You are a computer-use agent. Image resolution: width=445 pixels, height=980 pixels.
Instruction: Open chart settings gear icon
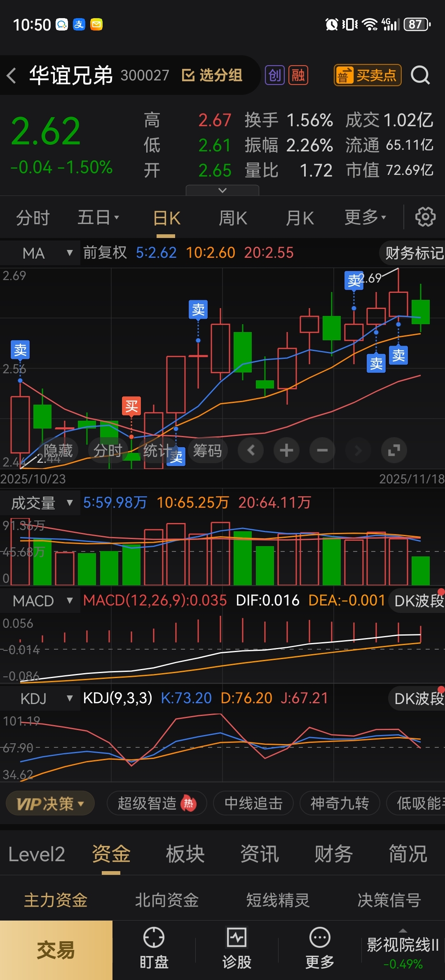coord(425,217)
